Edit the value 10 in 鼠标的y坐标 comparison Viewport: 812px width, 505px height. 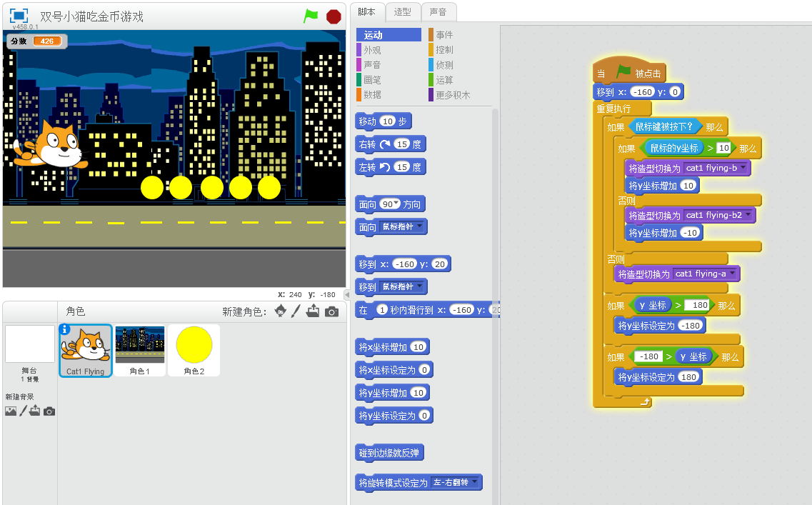click(x=723, y=148)
